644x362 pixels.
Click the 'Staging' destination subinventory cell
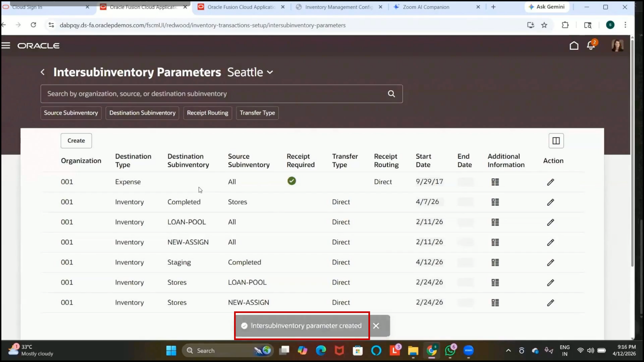(x=179, y=262)
